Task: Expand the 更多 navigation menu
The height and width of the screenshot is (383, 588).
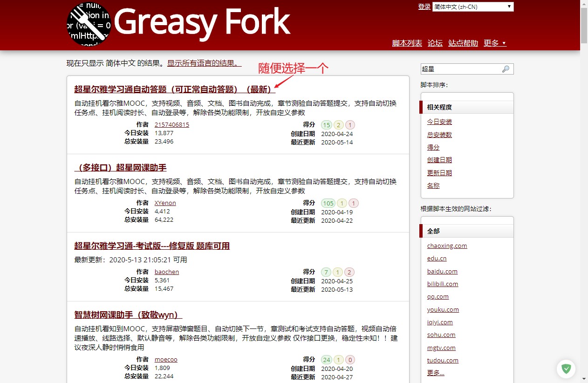Action: coord(495,43)
